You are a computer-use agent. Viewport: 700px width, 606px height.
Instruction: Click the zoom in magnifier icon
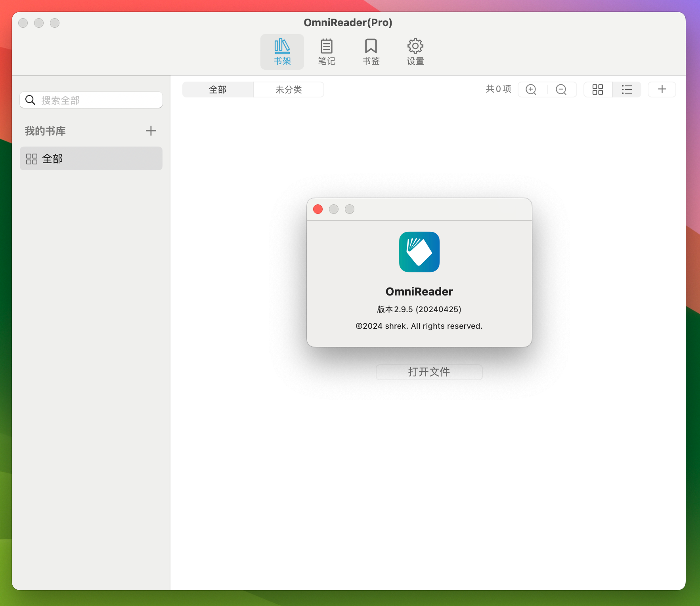pos(531,90)
